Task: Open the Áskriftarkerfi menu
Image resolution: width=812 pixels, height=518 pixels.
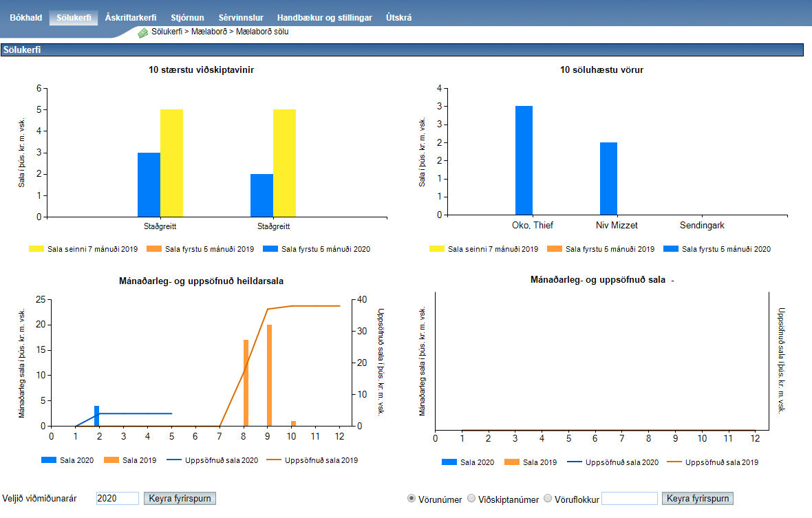Action: click(131, 18)
